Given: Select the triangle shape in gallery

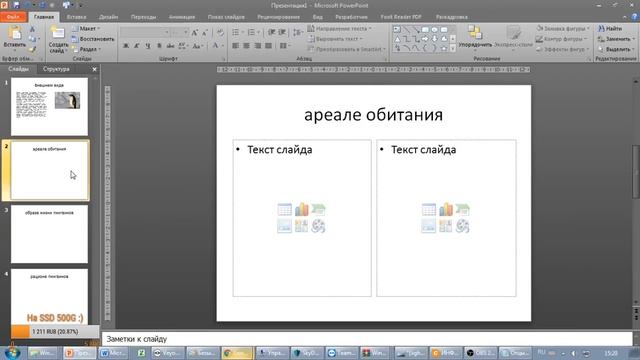Looking at the screenshot, I should pos(397,39).
